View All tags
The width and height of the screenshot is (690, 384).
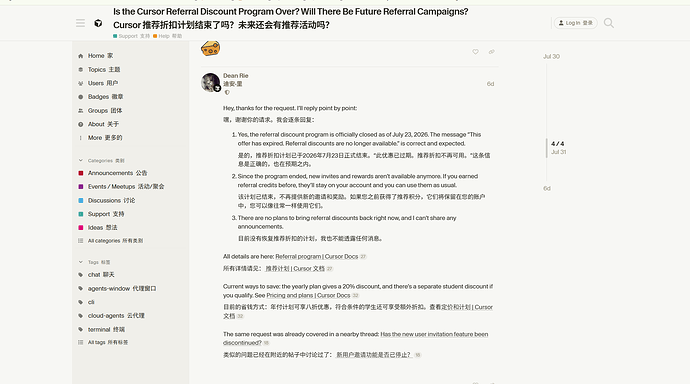coord(131,342)
